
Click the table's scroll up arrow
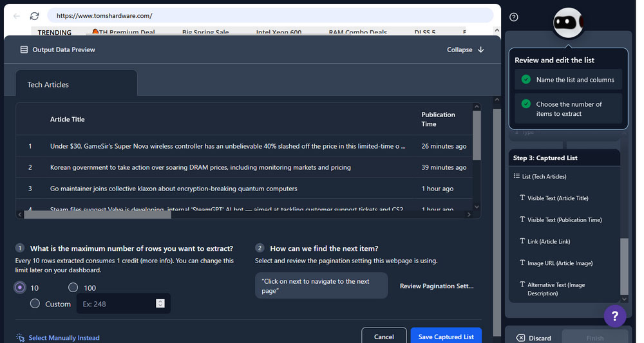click(x=477, y=107)
